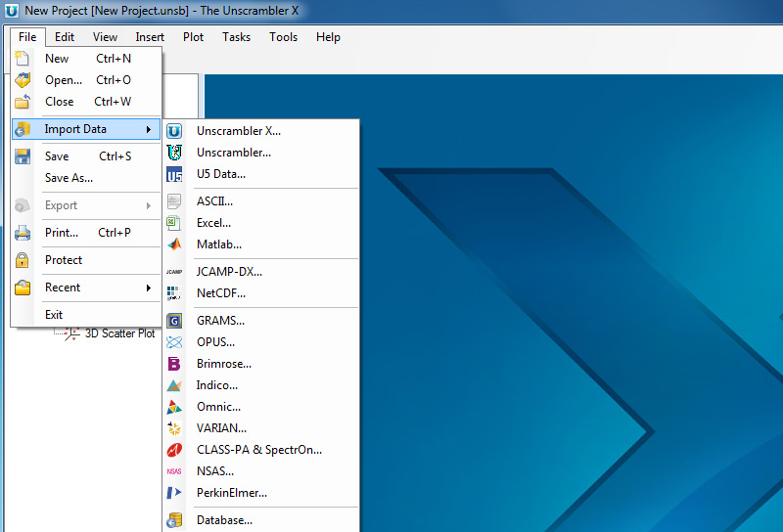Choose CLASS-PA & SpectrOn... import option

pos(258,450)
